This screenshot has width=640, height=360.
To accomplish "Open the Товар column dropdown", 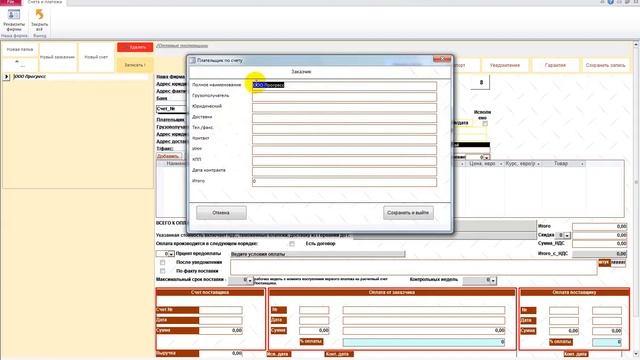I will click(x=582, y=164).
